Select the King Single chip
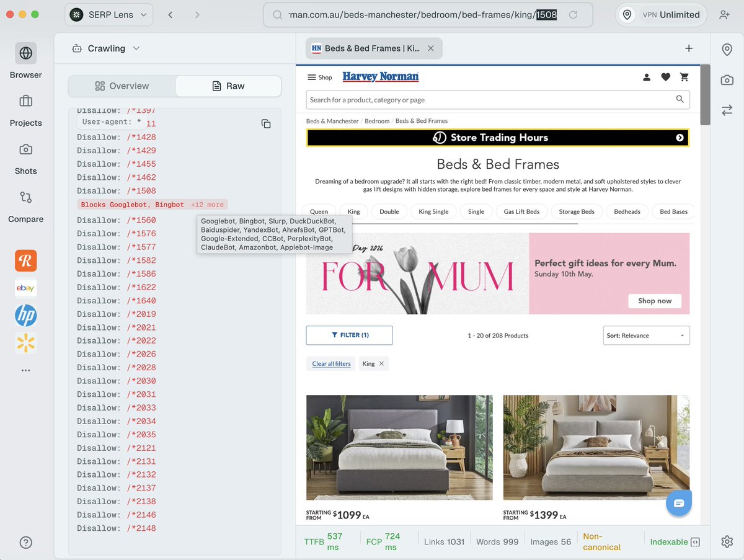Image resolution: width=744 pixels, height=560 pixels. click(433, 211)
